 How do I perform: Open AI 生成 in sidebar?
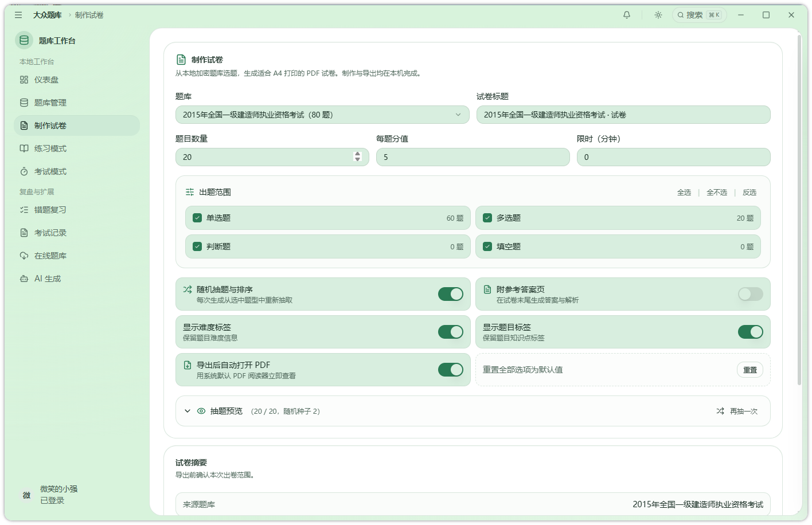click(77, 279)
